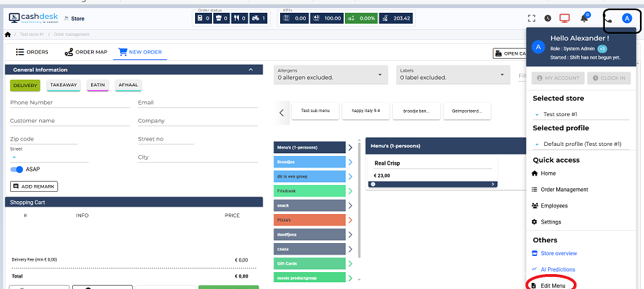Image resolution: width=644 pixels, height=289 pixels.
Task: Open the clock icon in header
Action: point(547,18)
